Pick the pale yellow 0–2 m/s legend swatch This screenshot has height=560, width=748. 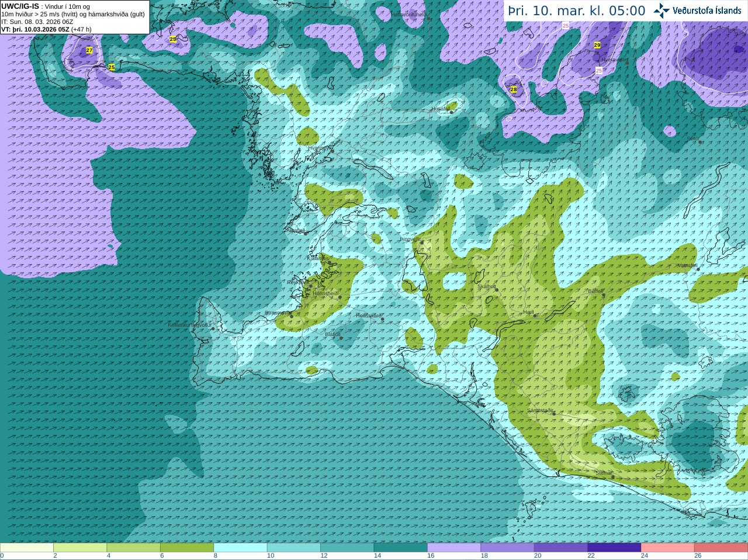click(27, 548)
